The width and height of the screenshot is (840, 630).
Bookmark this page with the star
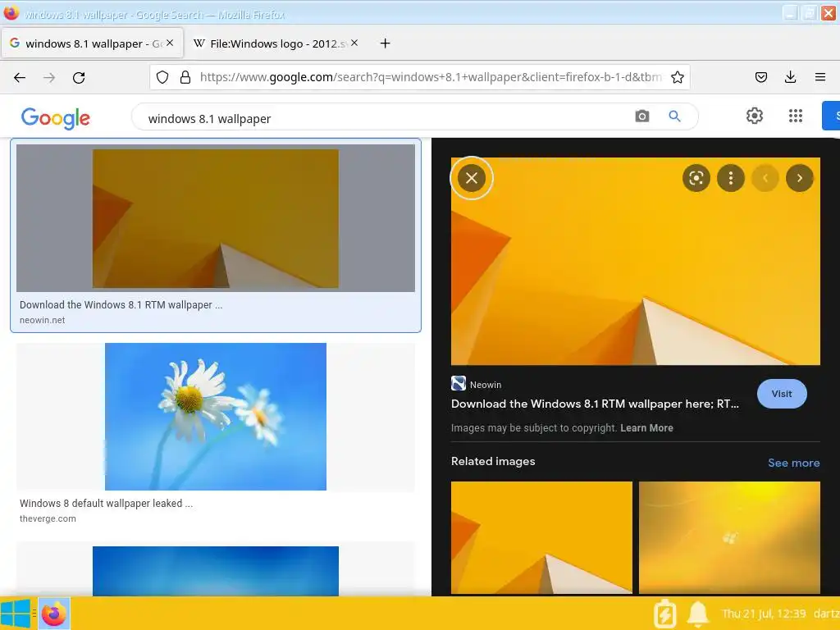click(x=678, y=78)
